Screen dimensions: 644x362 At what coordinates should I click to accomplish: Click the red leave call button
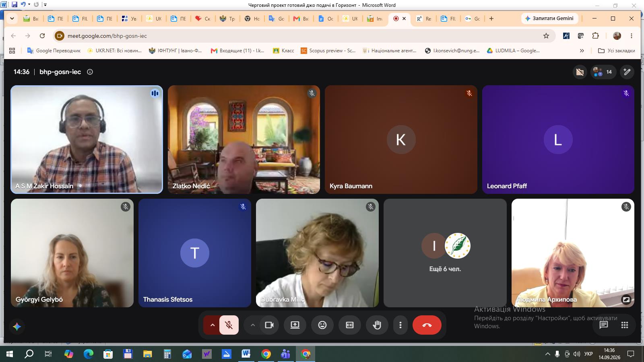pos(427,325)
